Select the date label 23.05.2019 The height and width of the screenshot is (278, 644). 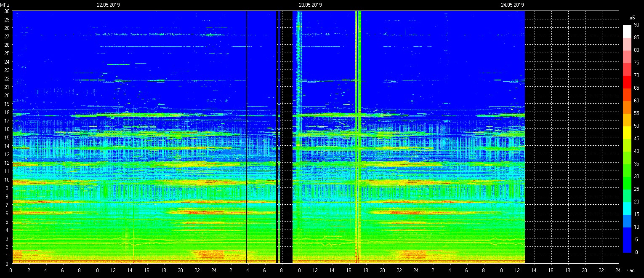(x=310, y=5)
